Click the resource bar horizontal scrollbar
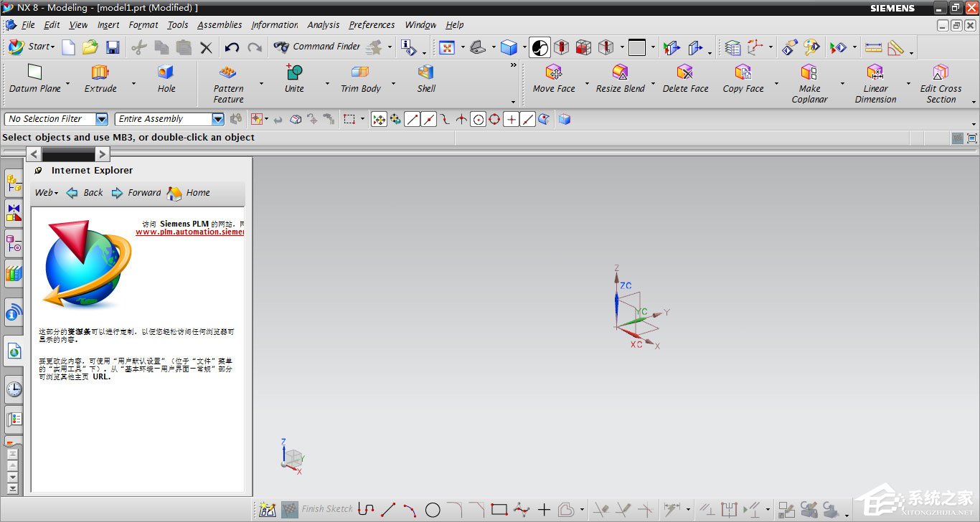 pyautogui.click(x=68, y=154)
